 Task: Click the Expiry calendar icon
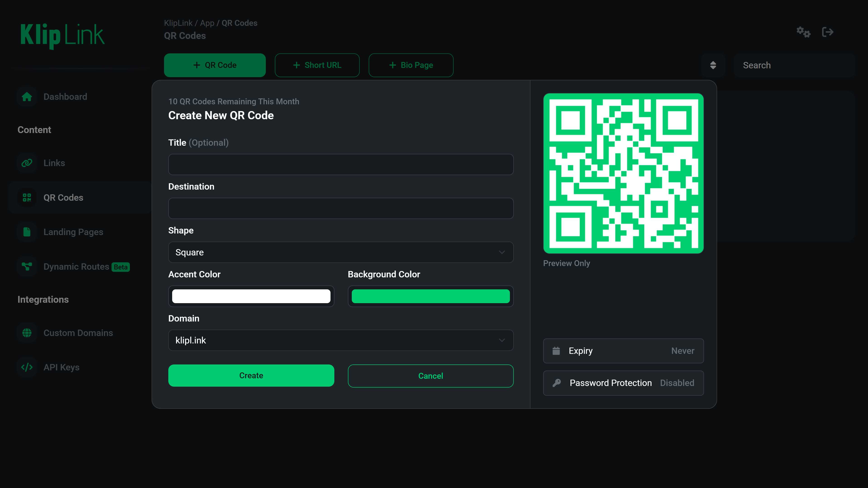[x=556, y=351]
